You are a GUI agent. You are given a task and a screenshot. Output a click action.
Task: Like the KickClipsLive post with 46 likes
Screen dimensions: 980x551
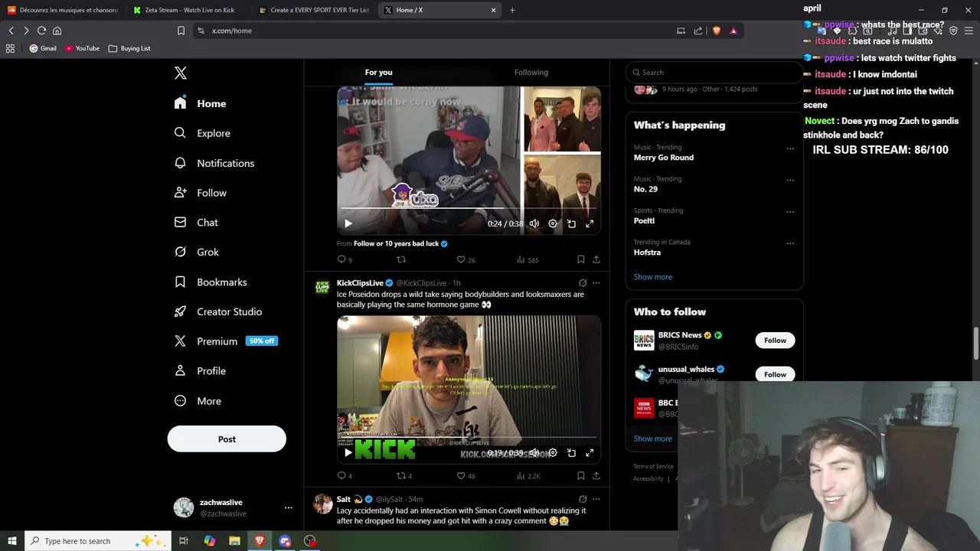pyautogui.click(x=465, y=476)
